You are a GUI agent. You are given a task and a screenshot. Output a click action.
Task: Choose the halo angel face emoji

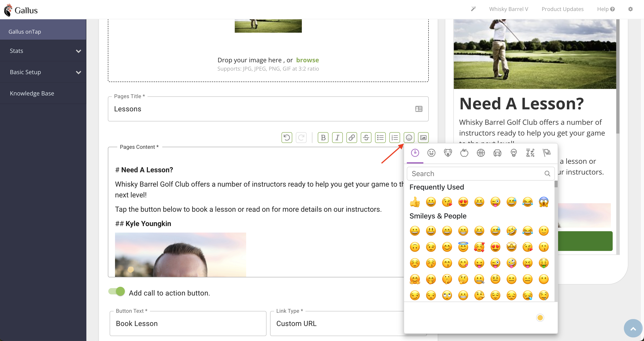pos(463,247)
